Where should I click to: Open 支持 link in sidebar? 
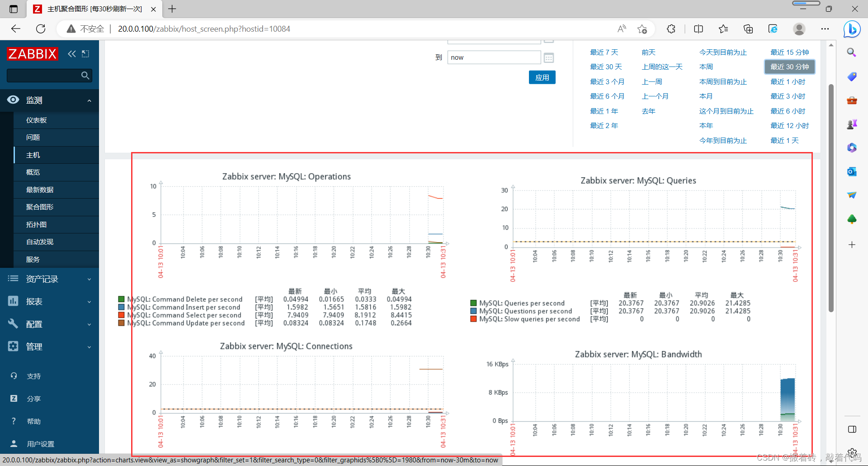[34, 376]
